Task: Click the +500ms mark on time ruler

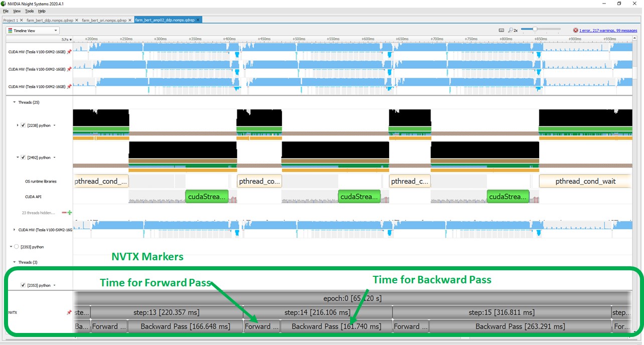Action: 298,39
